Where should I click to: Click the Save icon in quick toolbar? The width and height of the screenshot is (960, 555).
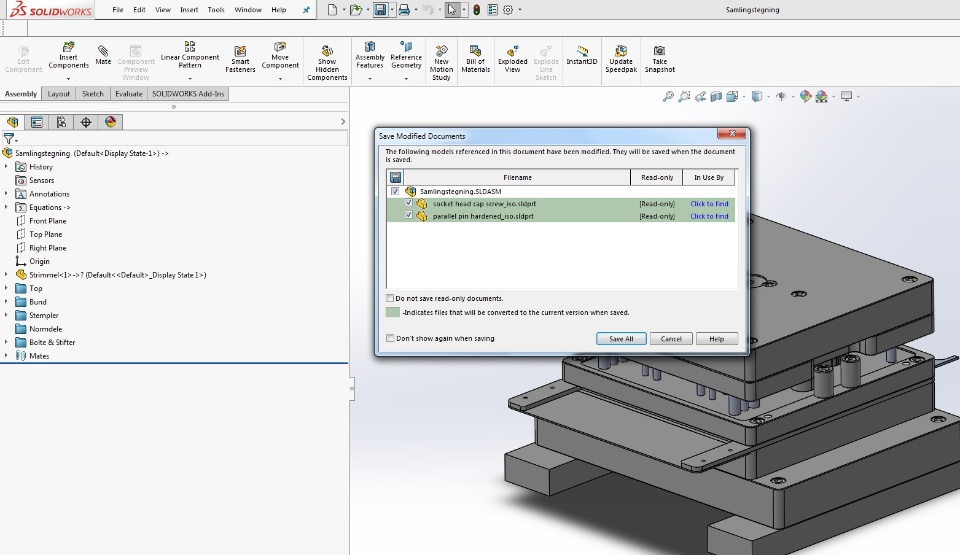380,10
